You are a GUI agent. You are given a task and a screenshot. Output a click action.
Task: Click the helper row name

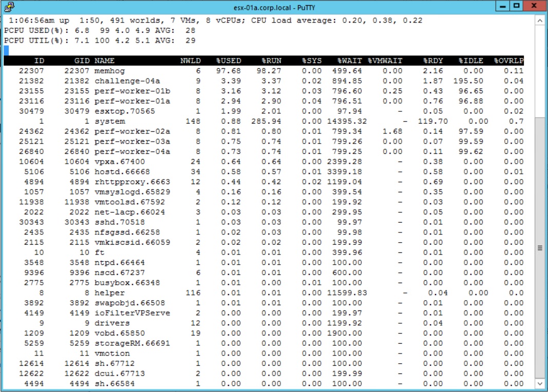(109, 293)
